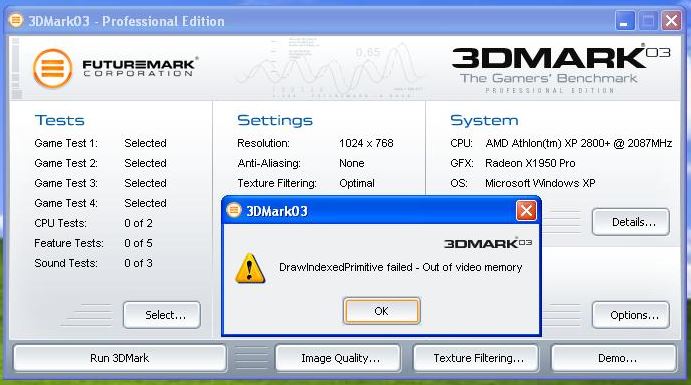Click the 'Sound Tests:' label
Viewport: 691px width, 385px height.
[x=66, y=263]
